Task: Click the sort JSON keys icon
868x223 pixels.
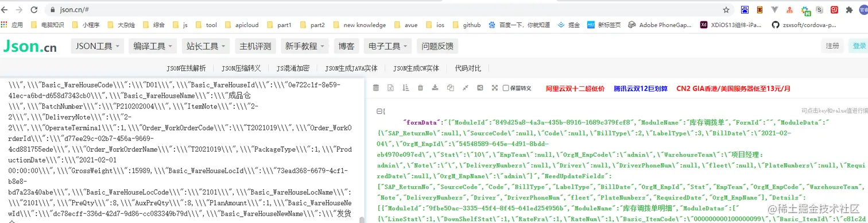Action: pos(405,88)
